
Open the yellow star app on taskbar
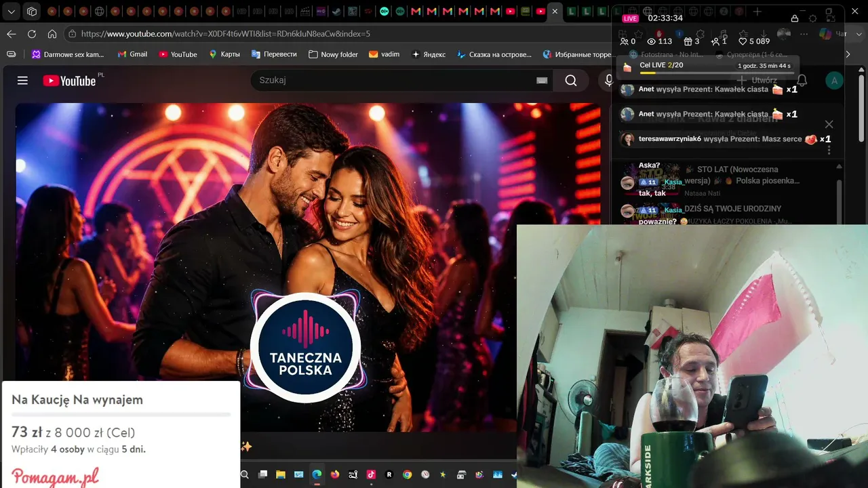pos(443,474)
